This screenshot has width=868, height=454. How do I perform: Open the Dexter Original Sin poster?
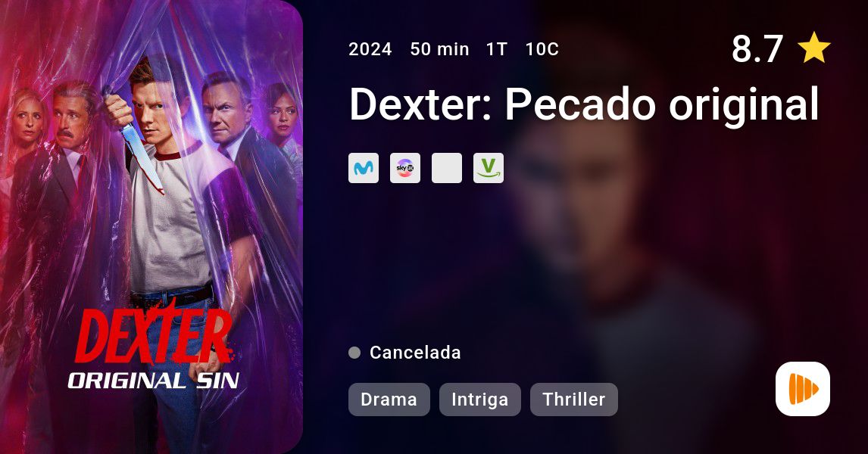pyautogui.click(x=151, y=227)
